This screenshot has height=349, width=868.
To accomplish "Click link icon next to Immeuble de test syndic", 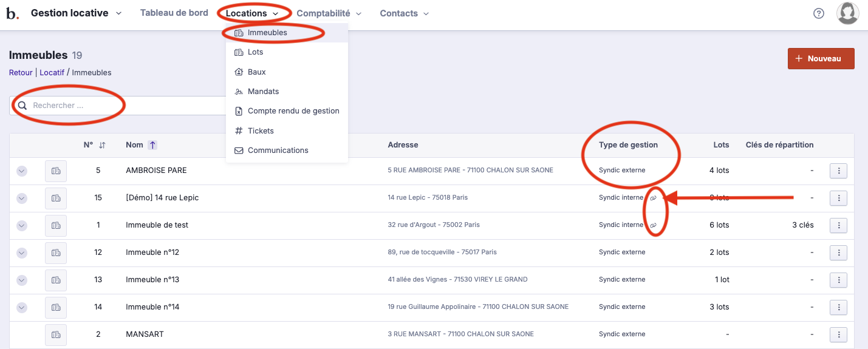I will (654, 225).
